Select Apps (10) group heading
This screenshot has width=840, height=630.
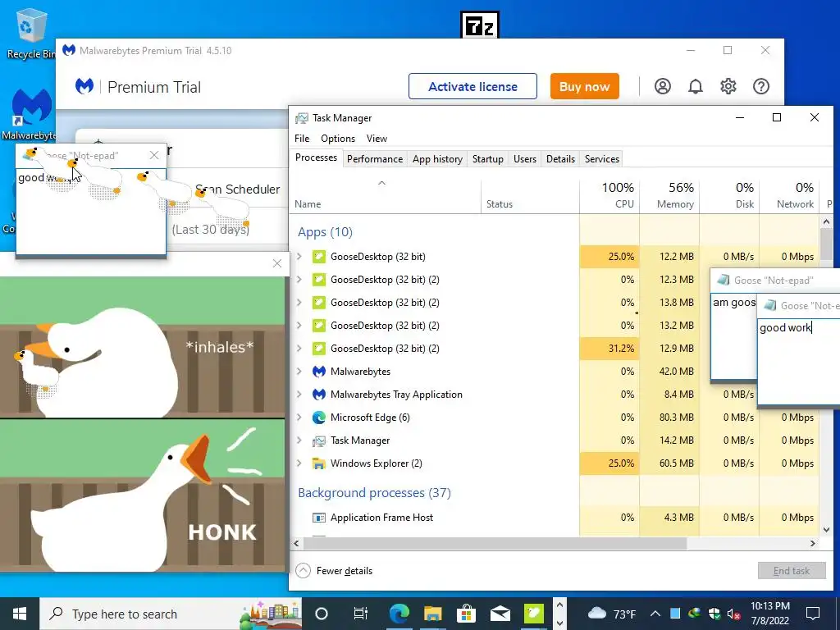325,232
